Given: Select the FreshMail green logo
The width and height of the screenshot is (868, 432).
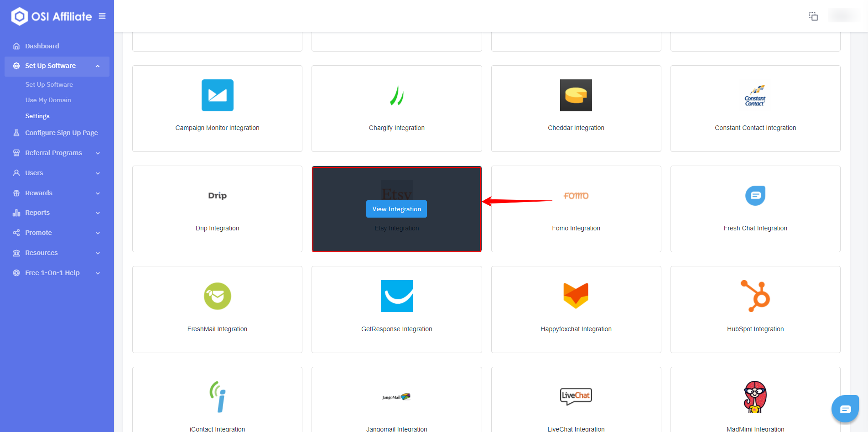Looking at the screenshot, I should click(218, 296).
